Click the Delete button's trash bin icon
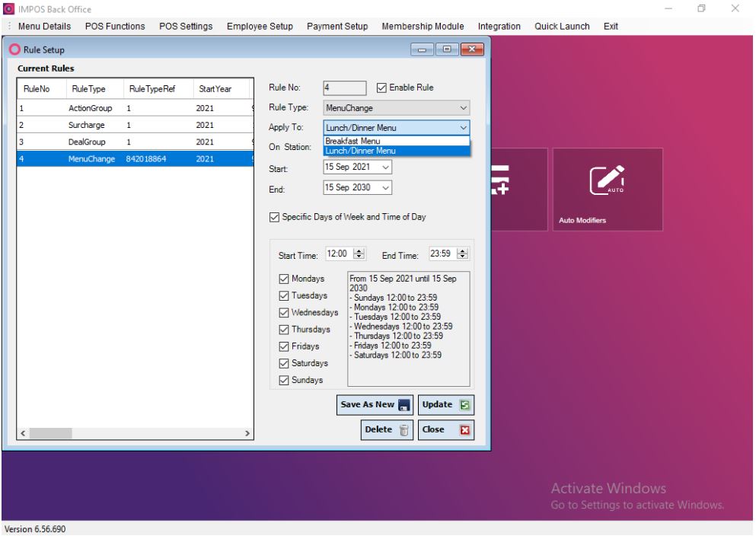 pyautogui.click(x=404, y=430)
